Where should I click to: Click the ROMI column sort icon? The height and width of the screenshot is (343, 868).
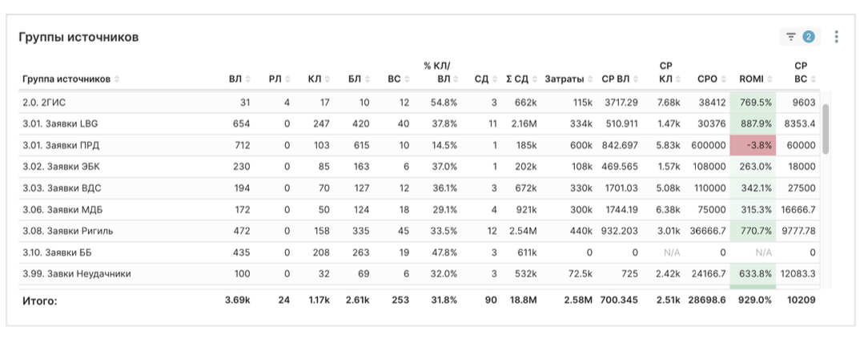point(770,79)
